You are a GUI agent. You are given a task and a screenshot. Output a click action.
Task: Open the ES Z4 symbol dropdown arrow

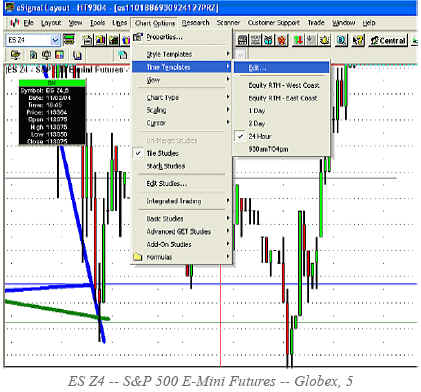click(x=55, y=40)
